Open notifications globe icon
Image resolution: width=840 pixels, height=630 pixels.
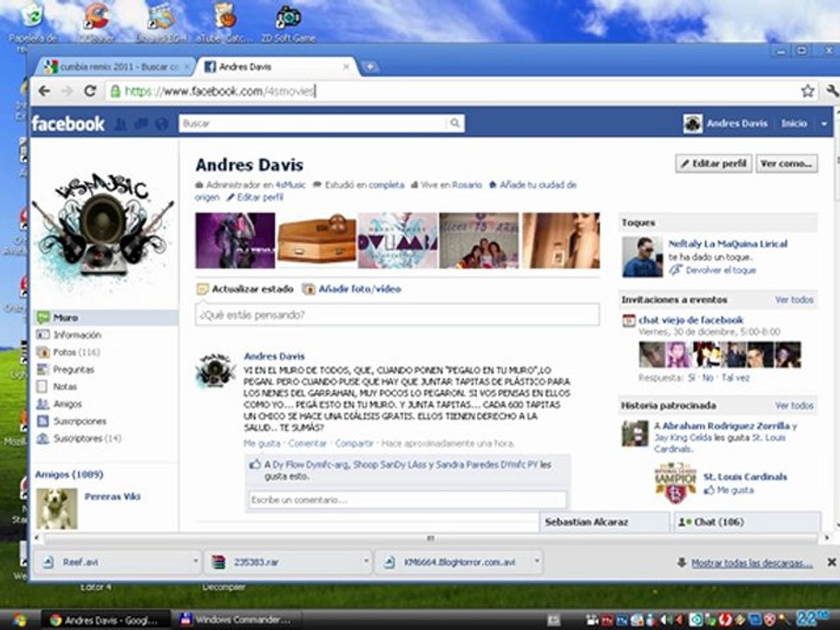161,124
